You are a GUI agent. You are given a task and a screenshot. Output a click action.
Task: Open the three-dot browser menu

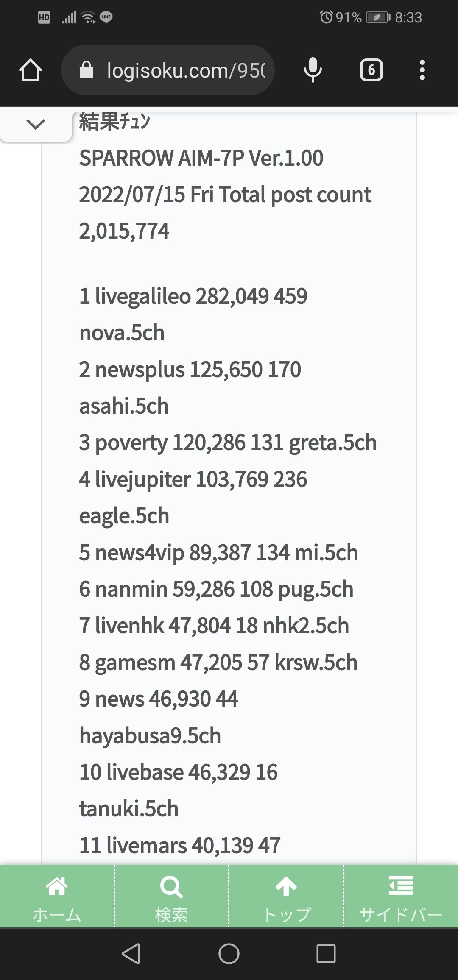(x=422, y=70)
